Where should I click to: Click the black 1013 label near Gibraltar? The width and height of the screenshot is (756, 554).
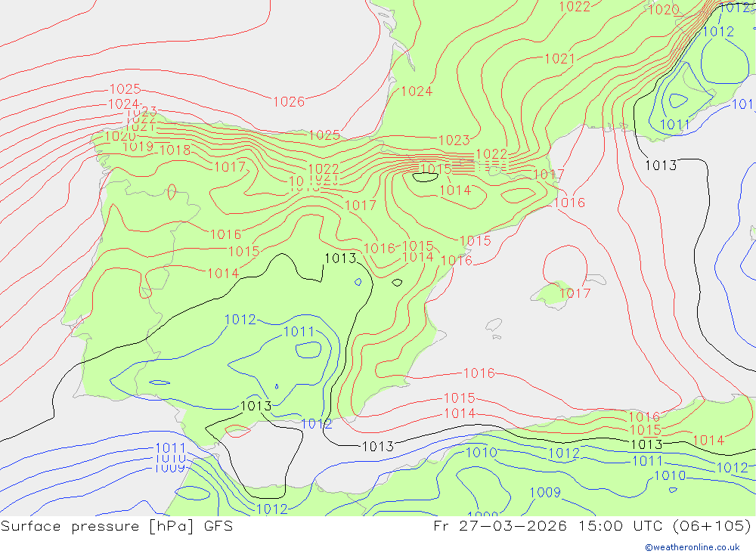coord(256,406)
